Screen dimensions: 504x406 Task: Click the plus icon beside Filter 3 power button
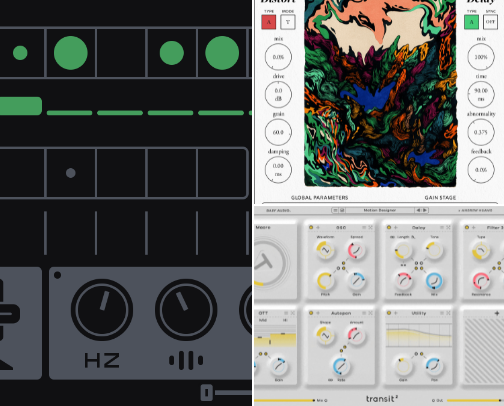pyautogui.click(x=474, y=227)
